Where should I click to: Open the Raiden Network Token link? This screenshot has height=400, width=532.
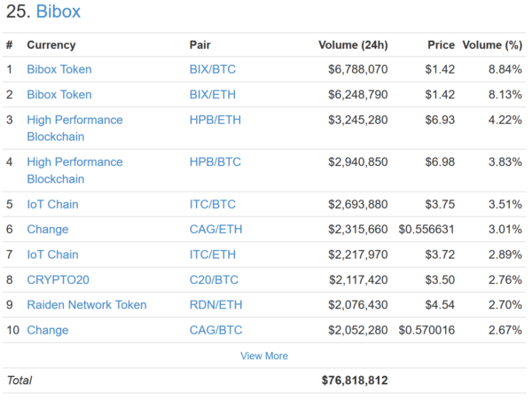click(87, 305)
